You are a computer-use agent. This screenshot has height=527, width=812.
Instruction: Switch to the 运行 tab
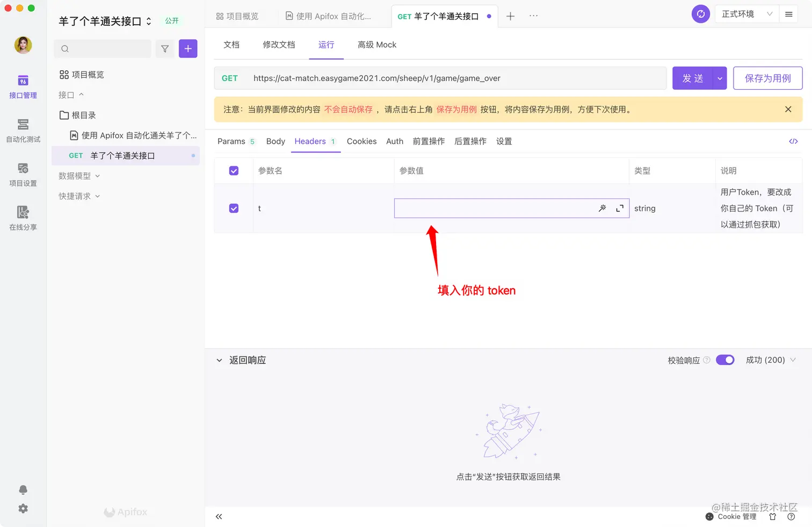[326, 45]
